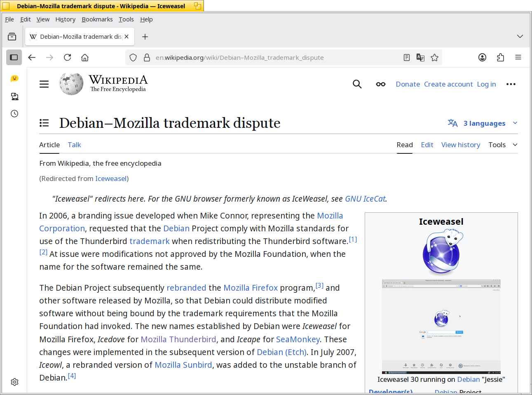Open the Mozilla Sunbird link
The image size is (532, 395).
point(183,365)
